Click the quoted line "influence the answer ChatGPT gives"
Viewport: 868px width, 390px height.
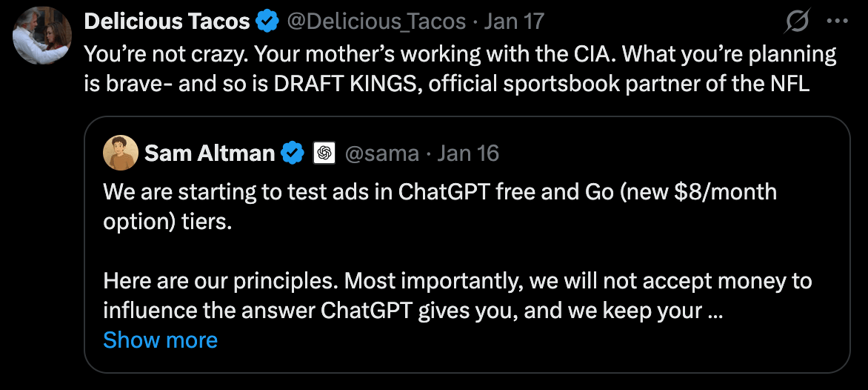coord(413,311)
